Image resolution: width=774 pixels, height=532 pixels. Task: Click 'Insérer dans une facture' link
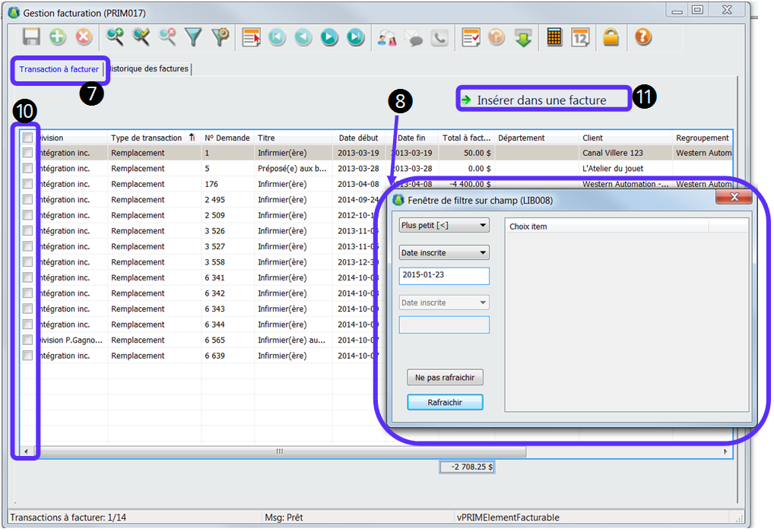541,100
